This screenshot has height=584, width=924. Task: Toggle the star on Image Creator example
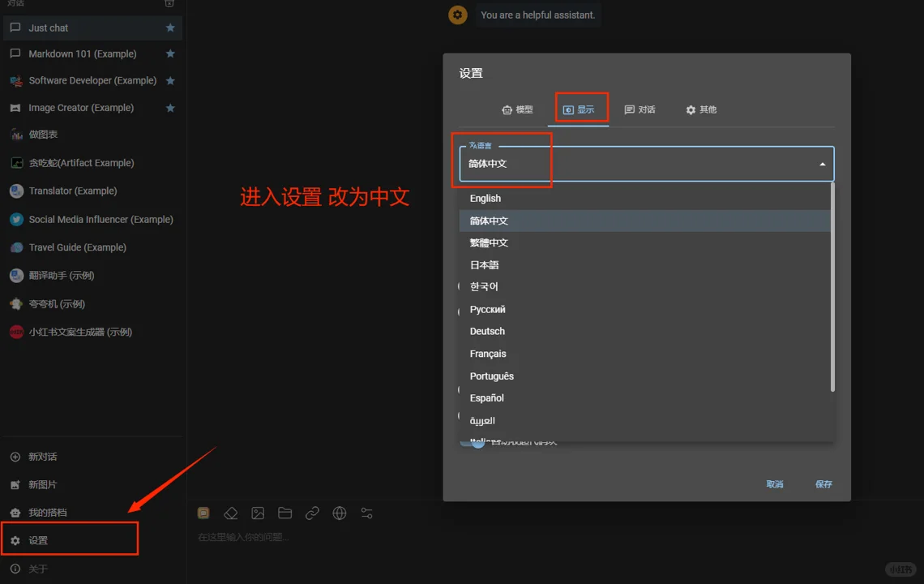(x=170, y=107)
